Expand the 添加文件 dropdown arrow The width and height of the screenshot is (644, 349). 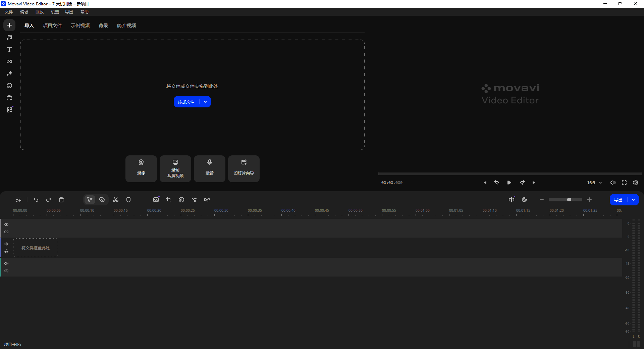click(205, 102)
